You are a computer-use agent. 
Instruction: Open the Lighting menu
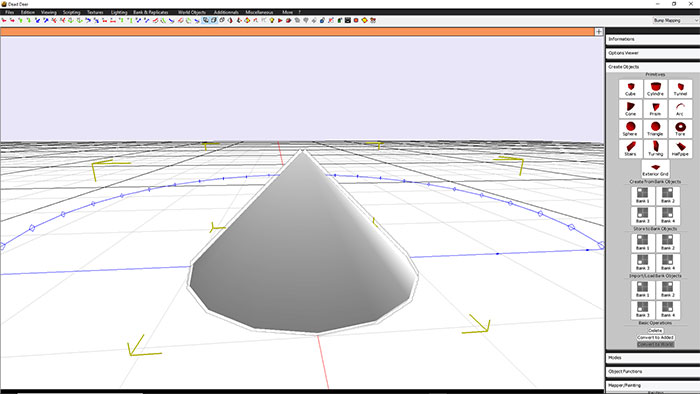coord(119,12)
